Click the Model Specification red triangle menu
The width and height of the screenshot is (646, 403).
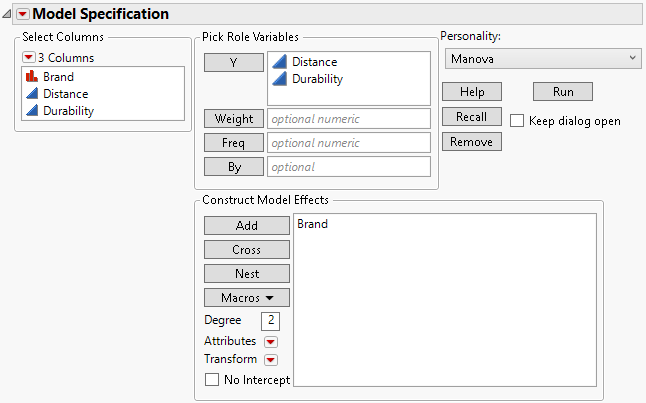tap(23, 14)
